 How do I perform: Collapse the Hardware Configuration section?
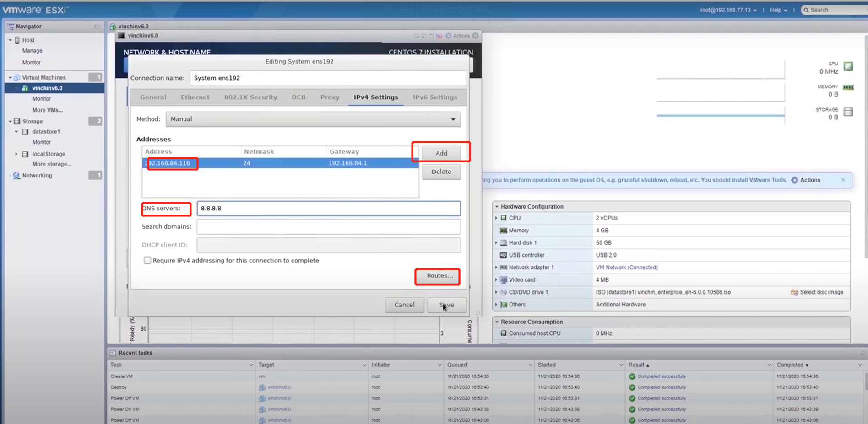(x=497, y=207)
